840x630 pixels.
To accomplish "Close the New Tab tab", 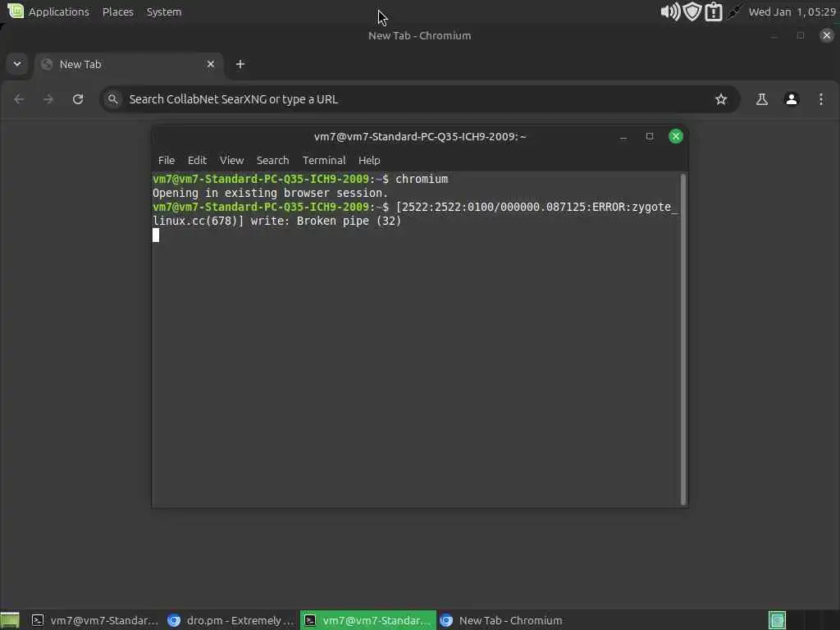I will (x=211, y=64).
